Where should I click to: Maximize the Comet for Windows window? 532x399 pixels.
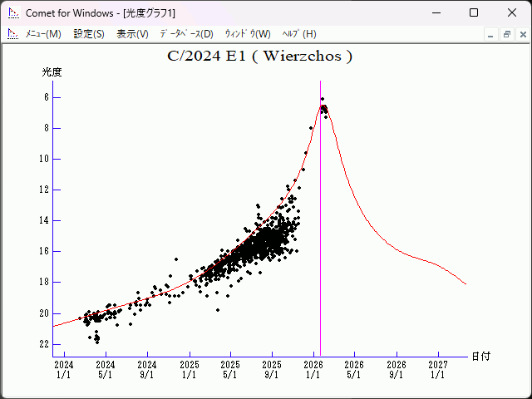[474, 13]
